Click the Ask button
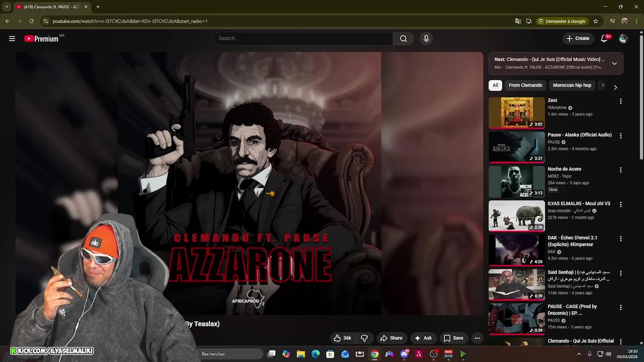This screenshot has width=644, height=362. click(423, 338)
